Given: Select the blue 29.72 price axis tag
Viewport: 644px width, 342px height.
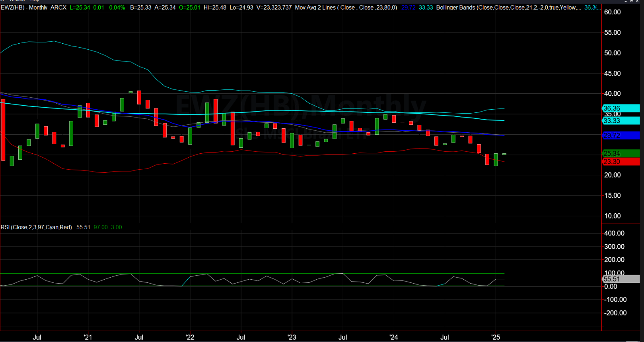Looking at the screenshot, I should click(x=621, y=135).
